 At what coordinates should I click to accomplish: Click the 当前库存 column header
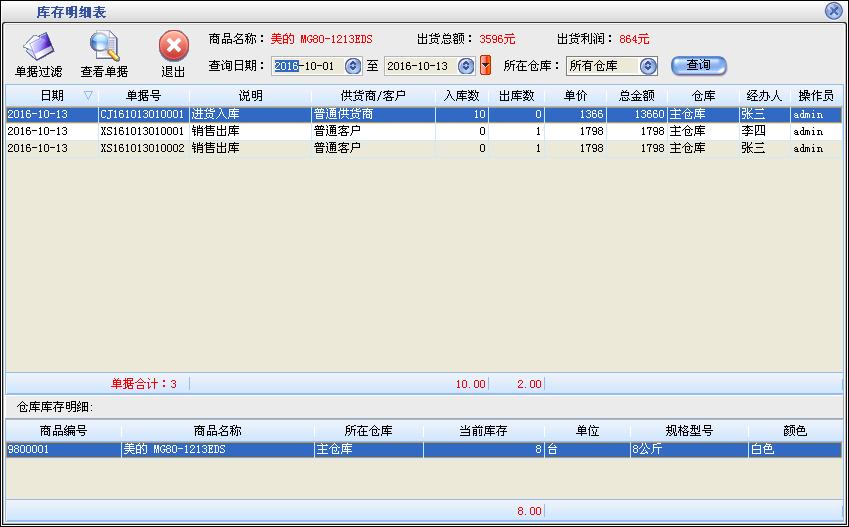483,431
